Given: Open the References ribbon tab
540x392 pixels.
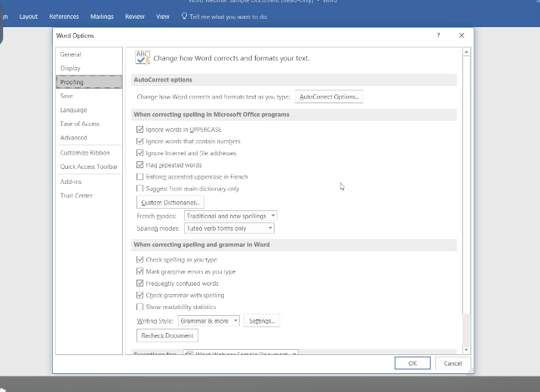Looking at the screenshot, I should click(63, 17).
